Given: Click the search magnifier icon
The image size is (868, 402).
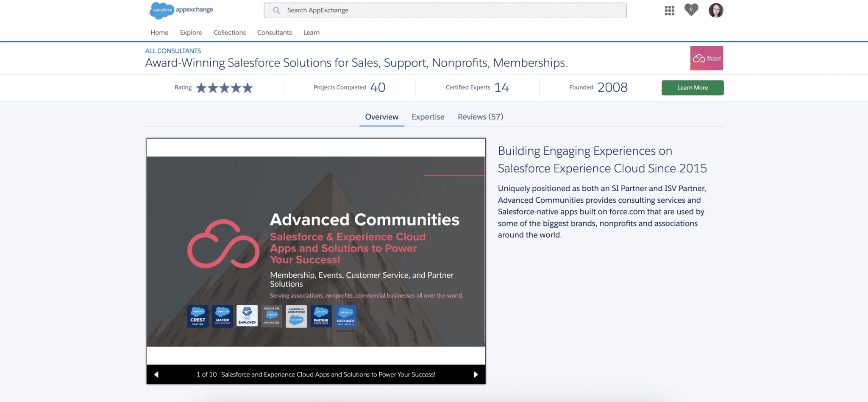Looking at the screenshot, I should tap(276, 10).
